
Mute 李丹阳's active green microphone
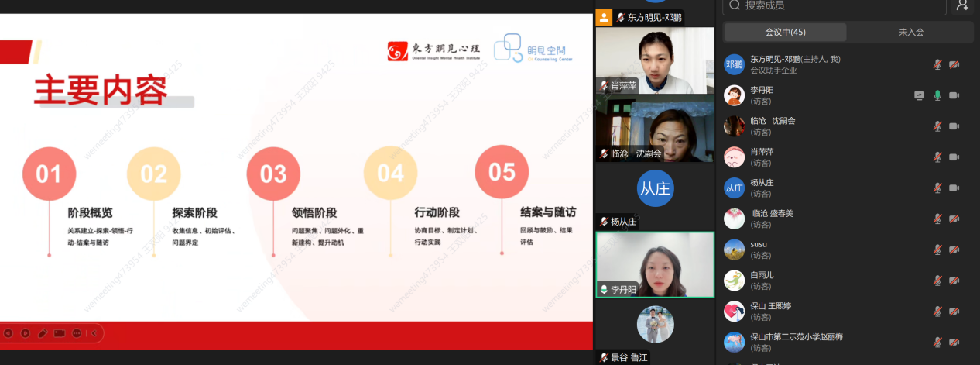tap(937, 95)
